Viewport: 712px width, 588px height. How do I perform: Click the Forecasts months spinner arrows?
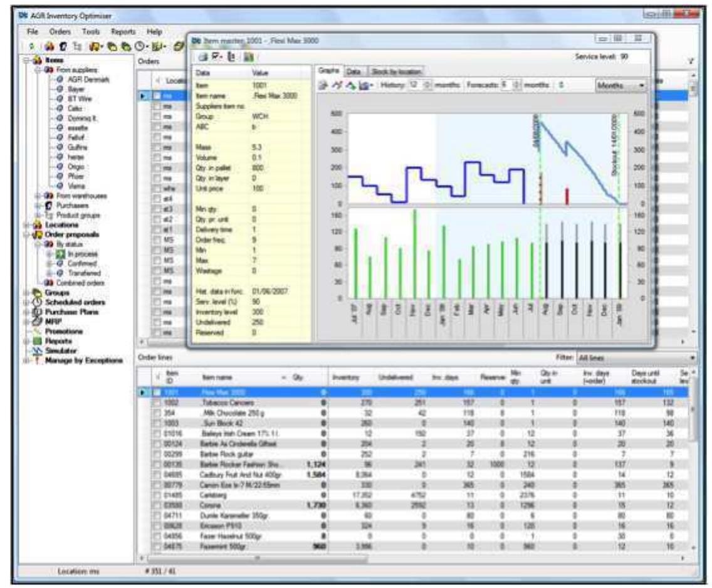[516, 85]
